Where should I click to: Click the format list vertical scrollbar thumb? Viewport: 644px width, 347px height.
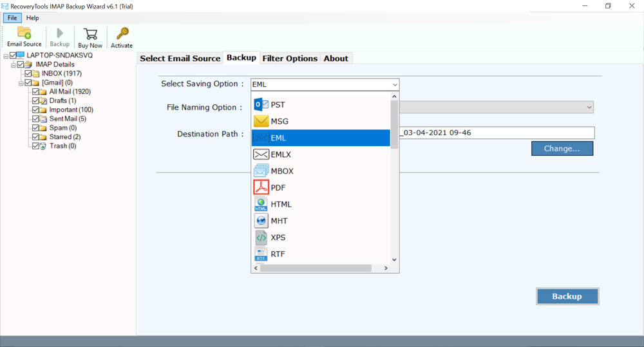[x=394, y=124]
